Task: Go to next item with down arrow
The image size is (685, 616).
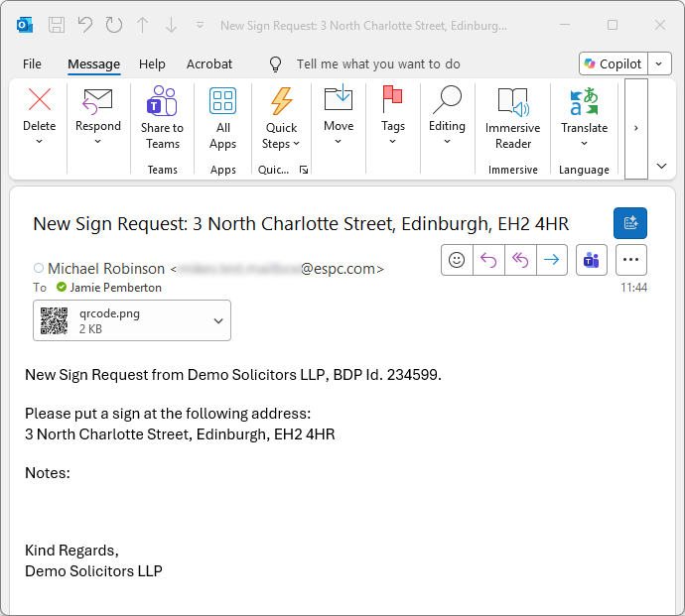Action: [171, 26]
